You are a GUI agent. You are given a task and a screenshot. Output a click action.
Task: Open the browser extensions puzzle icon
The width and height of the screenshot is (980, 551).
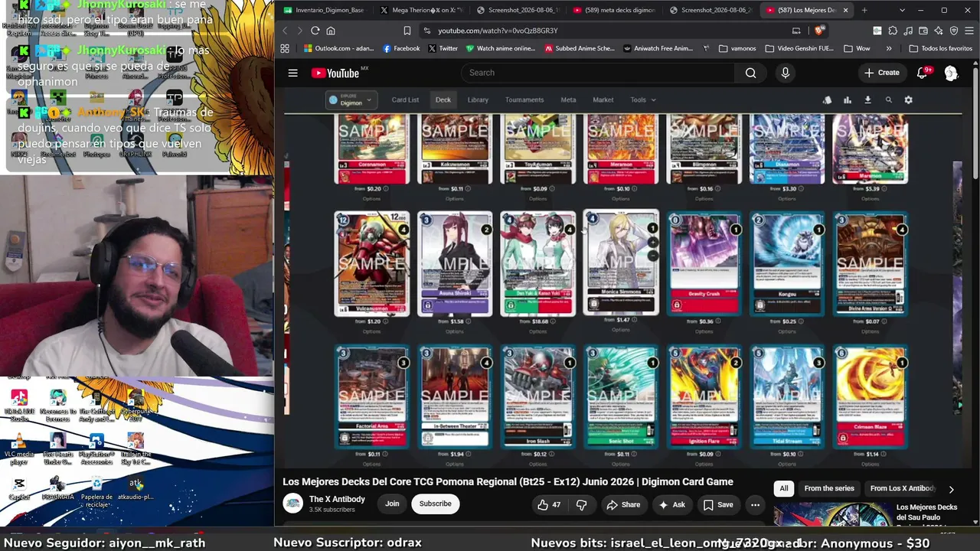(x=893, y=31)
